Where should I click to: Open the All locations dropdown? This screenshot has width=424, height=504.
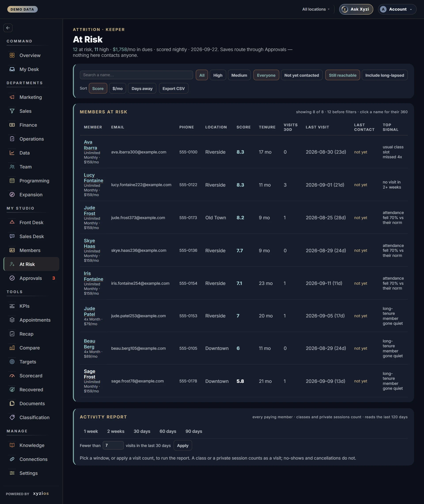pyautogui.click(x=316, y=9)
